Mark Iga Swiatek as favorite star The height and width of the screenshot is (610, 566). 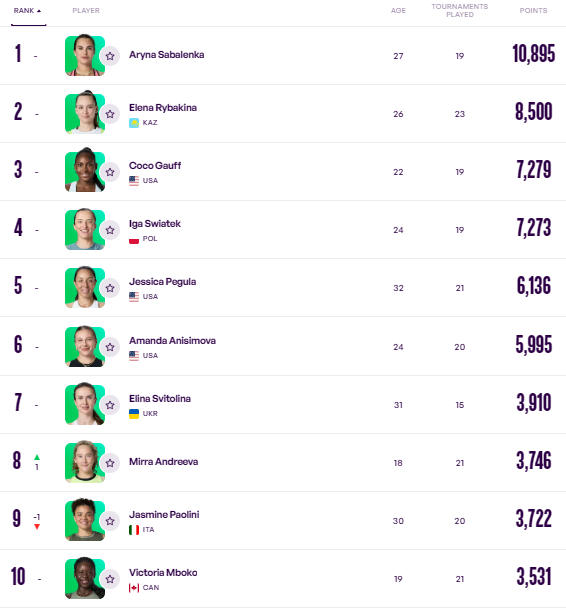110,230
